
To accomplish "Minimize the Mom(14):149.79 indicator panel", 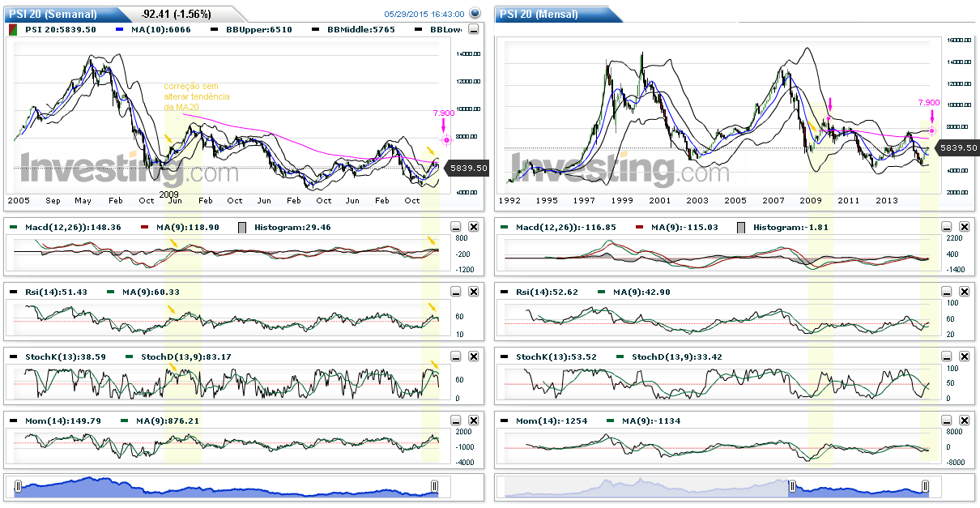I will pyautogui.click(x=456, y=421).
